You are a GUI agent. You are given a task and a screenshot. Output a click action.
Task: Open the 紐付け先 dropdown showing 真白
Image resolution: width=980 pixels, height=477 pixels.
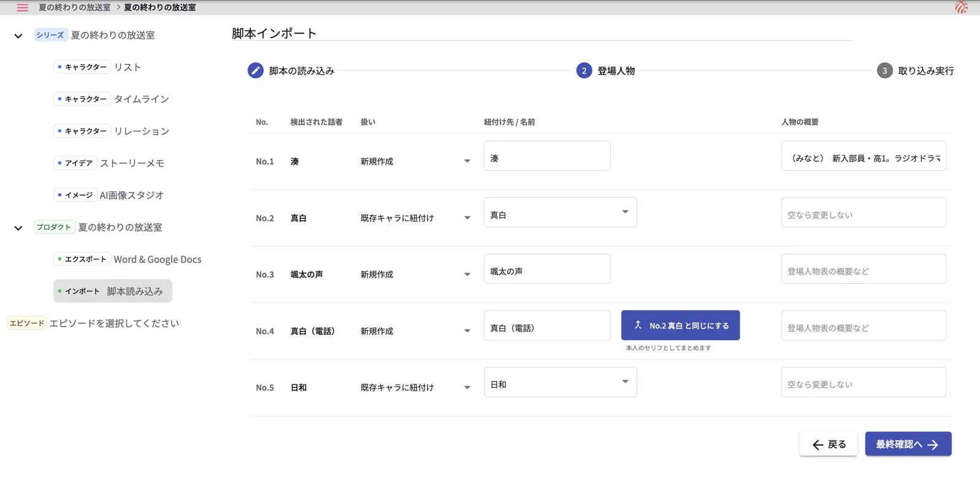(560, 212)
